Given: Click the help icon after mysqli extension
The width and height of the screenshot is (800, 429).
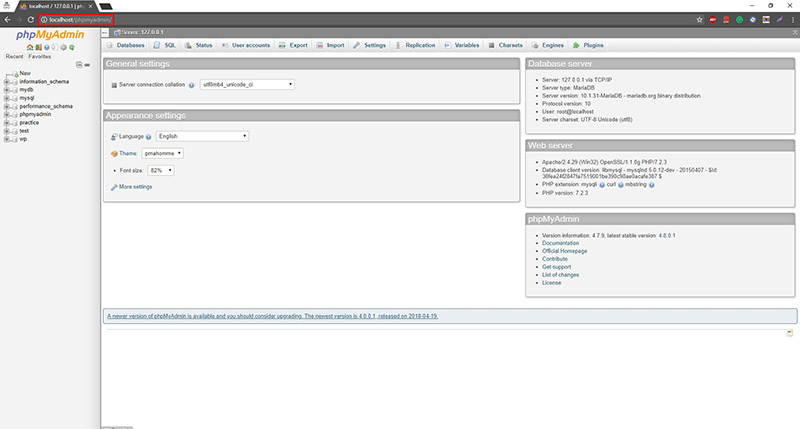Looking at the screenshot, I should [602, 185].
